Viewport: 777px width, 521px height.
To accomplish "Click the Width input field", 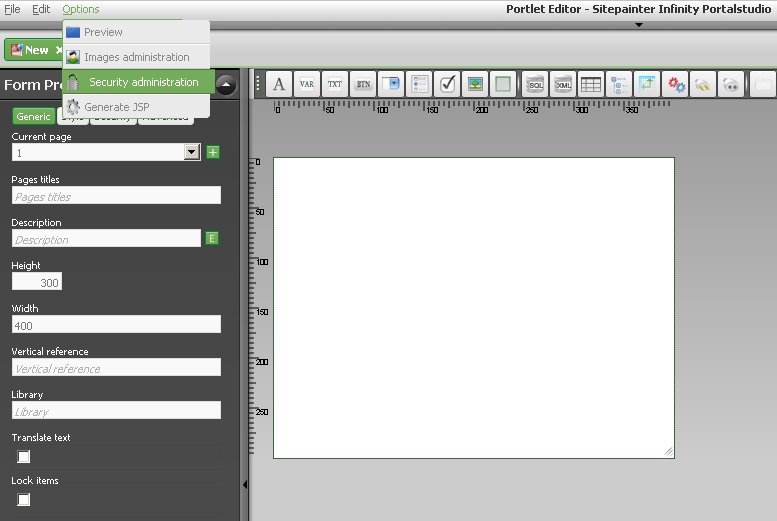I will coord(116,325).
